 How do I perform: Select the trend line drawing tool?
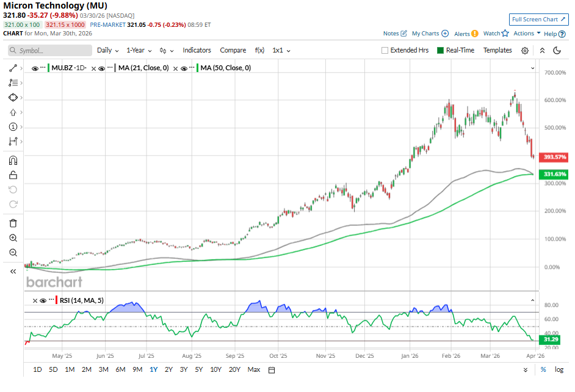(13, 68)
